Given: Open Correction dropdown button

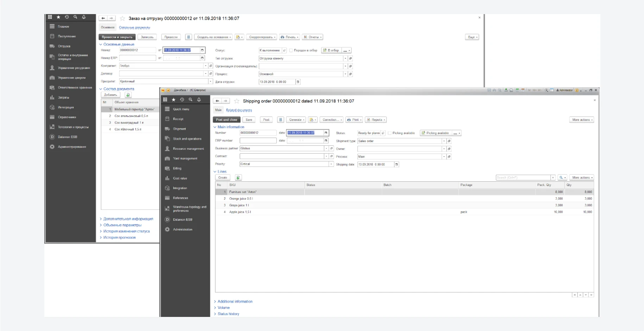Looking at the screenshot, I should [x=332, y=120].
